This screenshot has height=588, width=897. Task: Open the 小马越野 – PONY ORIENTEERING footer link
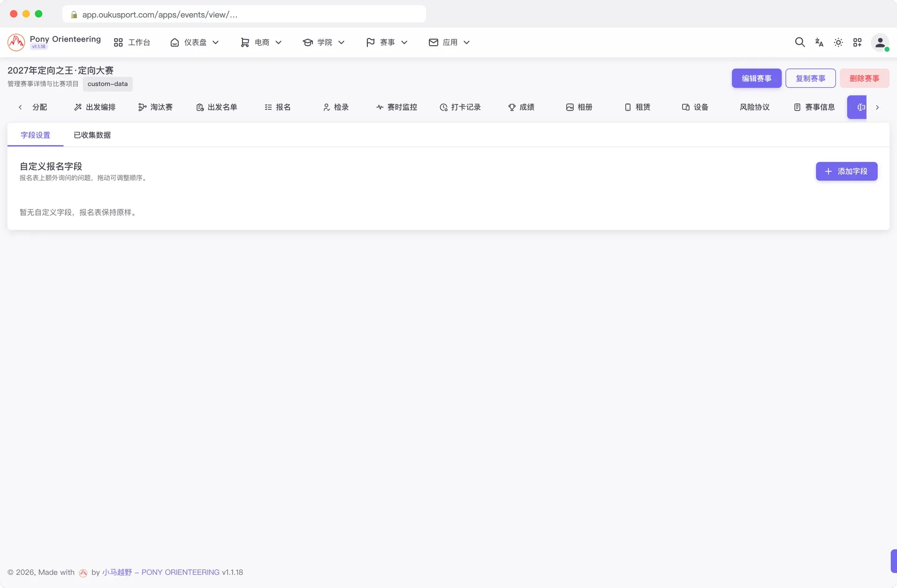pyautogui.click(x=161, y=573)
